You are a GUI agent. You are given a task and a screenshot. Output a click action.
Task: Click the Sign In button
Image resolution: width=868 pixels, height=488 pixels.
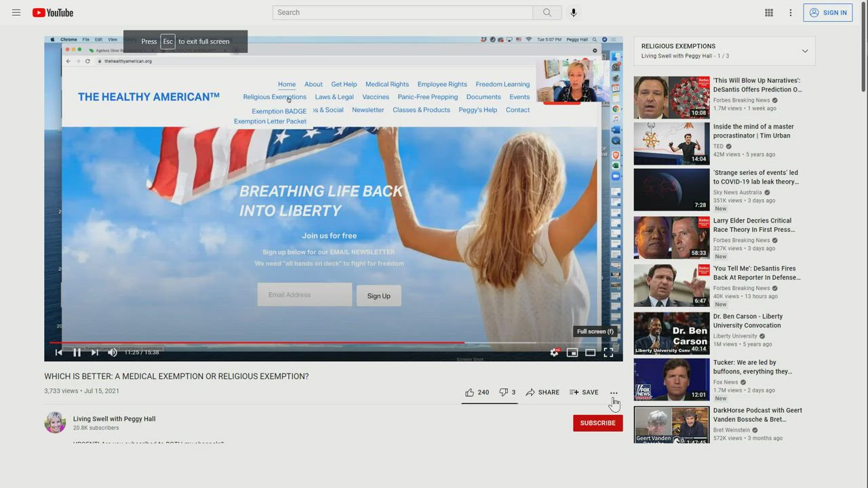(827, 12)
